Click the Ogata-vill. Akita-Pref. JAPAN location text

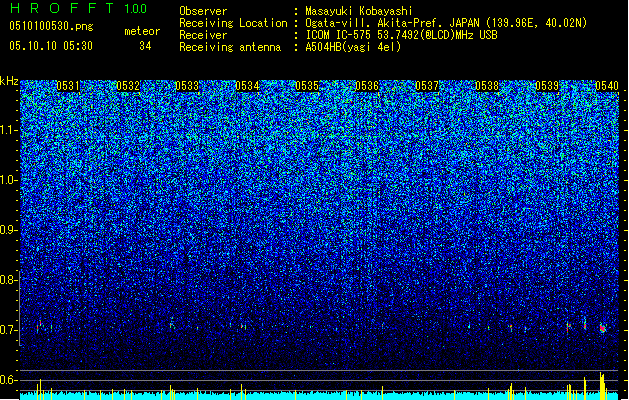[446, 23]
